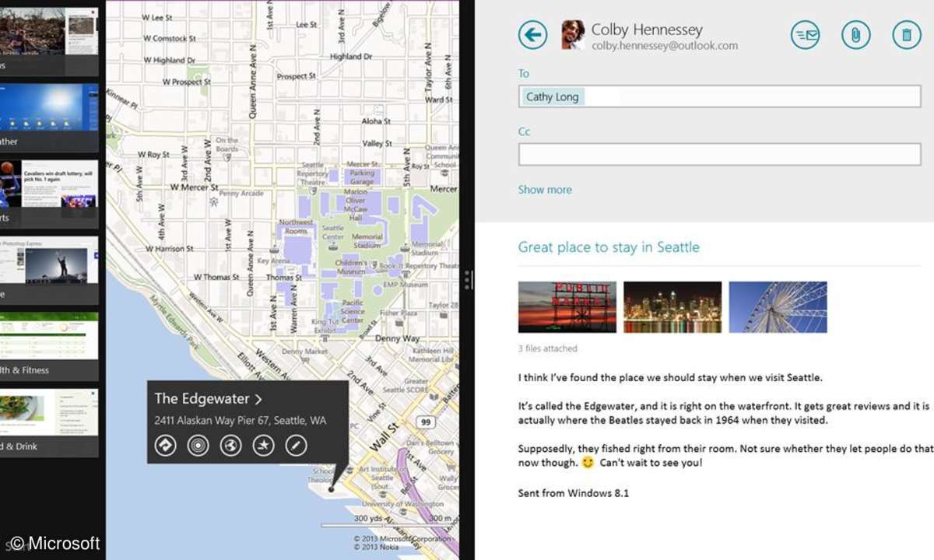This screenshot has width=934, height=560.
Task: Switch to the Photoshop Express app thumbnail
Action: point(49,271)
